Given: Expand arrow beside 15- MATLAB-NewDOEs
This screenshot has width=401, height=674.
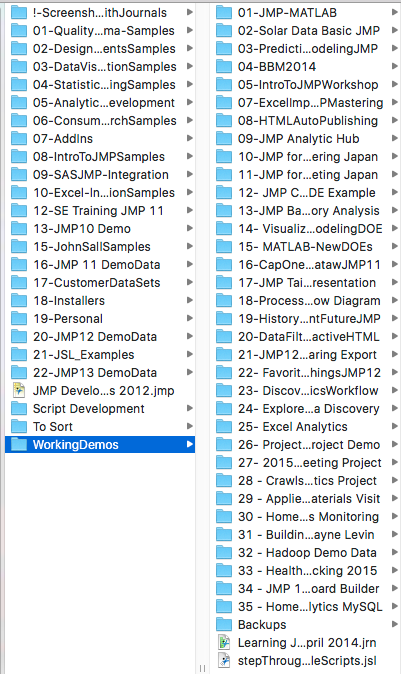Looking at the screenshot, I should coord(395,246).
